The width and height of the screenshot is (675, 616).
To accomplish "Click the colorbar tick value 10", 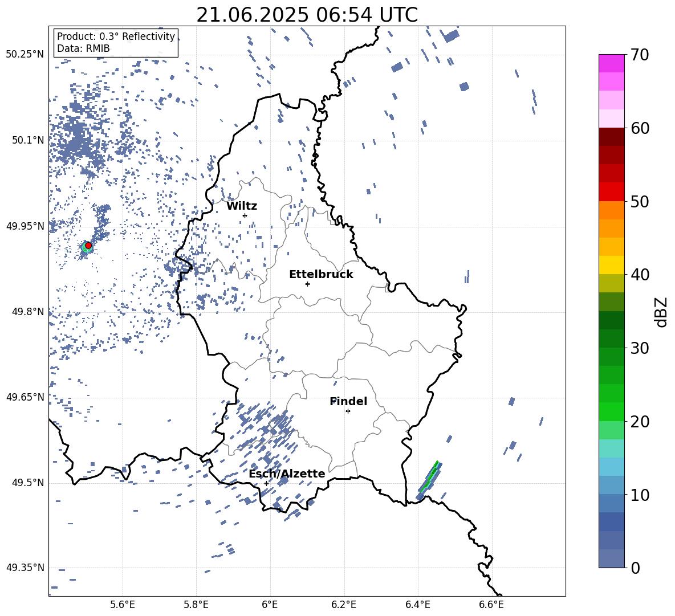I will tap(640, 495).
